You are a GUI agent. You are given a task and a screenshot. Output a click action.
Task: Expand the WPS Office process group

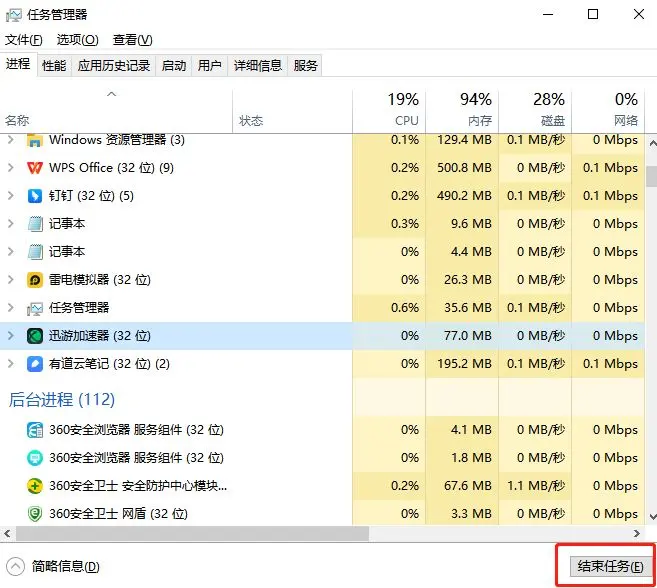pyautogui.click(x=11, y=168)
